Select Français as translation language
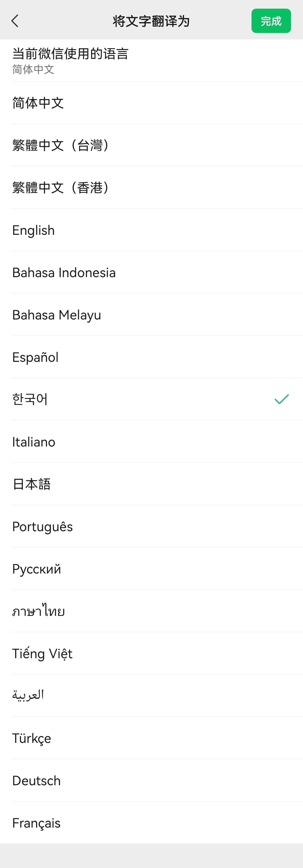This screenshot has width=303, height=868. coord(36,823)
